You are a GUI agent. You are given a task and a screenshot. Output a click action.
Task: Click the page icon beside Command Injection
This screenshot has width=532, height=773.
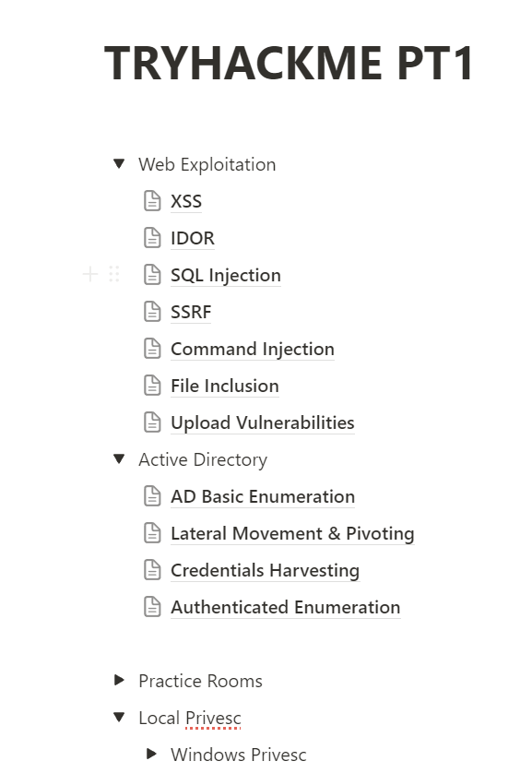pos(152,349)
